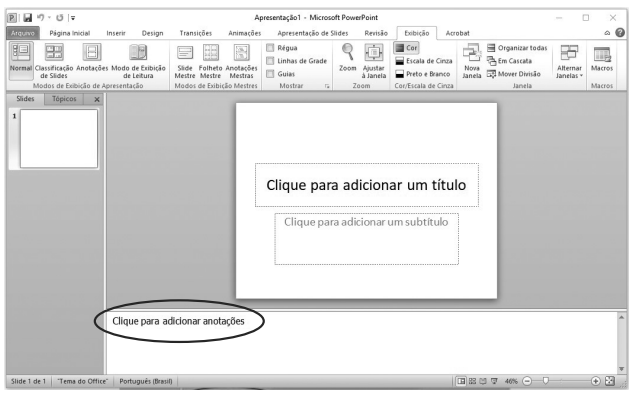Click Português (Brasil) language indicator
Viewport: 632px width, 395px height.
pyautogui.click(x=146, y=381)
